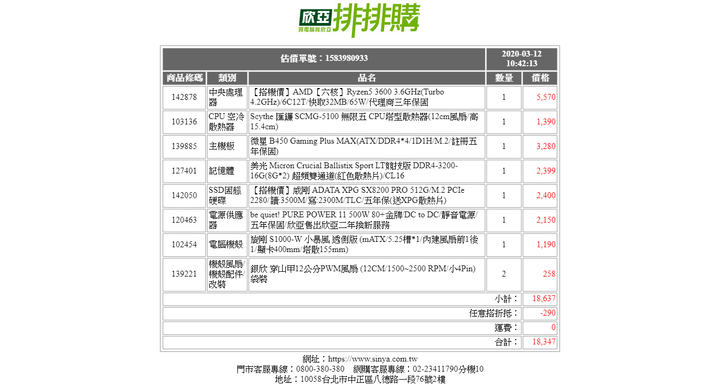This screenshot has width=720, height=385.
Task: Click the price 258
Action: [549, 274]
